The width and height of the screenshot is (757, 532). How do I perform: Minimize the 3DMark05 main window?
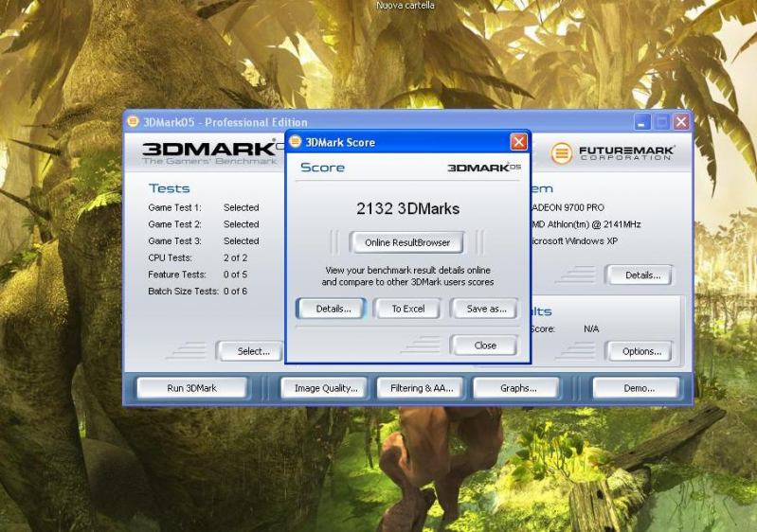(642, 122)
